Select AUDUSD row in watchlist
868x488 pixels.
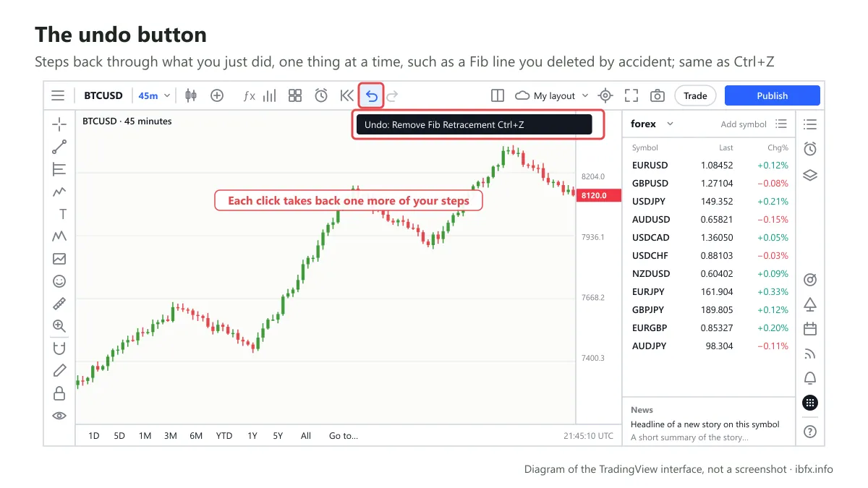710,219
